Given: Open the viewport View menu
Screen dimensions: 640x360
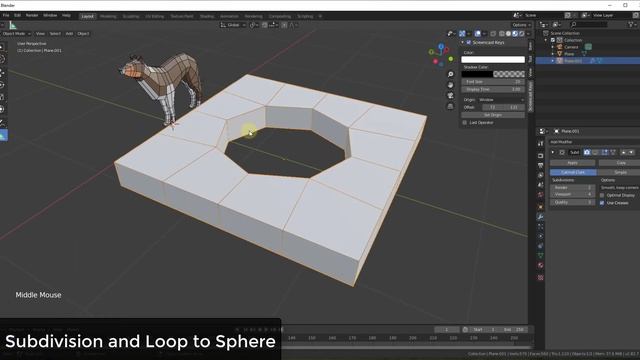Looking at the screenshot, I should [x=40, y=33].
